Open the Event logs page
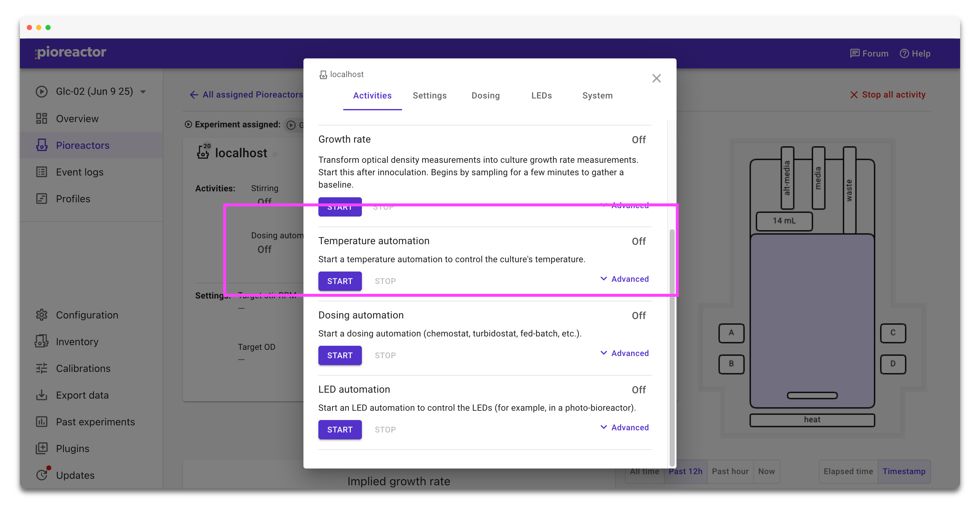Viewport: 980px width, 512px height. click(80, 172)
